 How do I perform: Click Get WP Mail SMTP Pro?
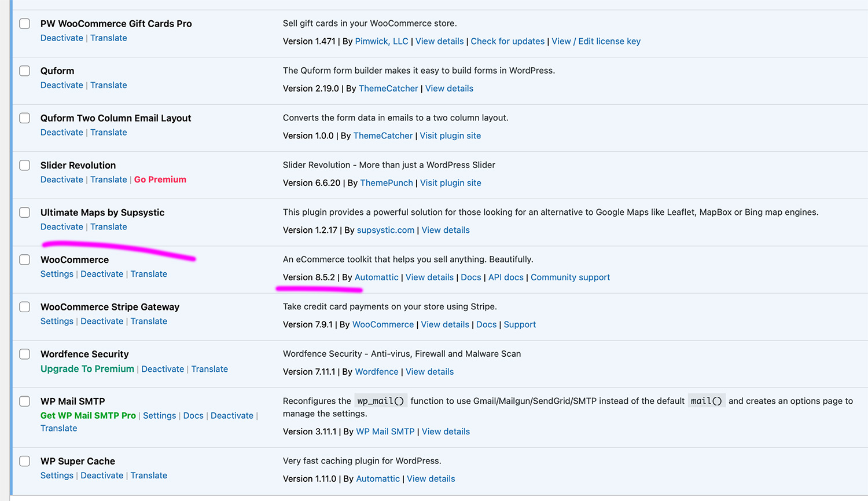pyautogui.click(x=88, y=415)
